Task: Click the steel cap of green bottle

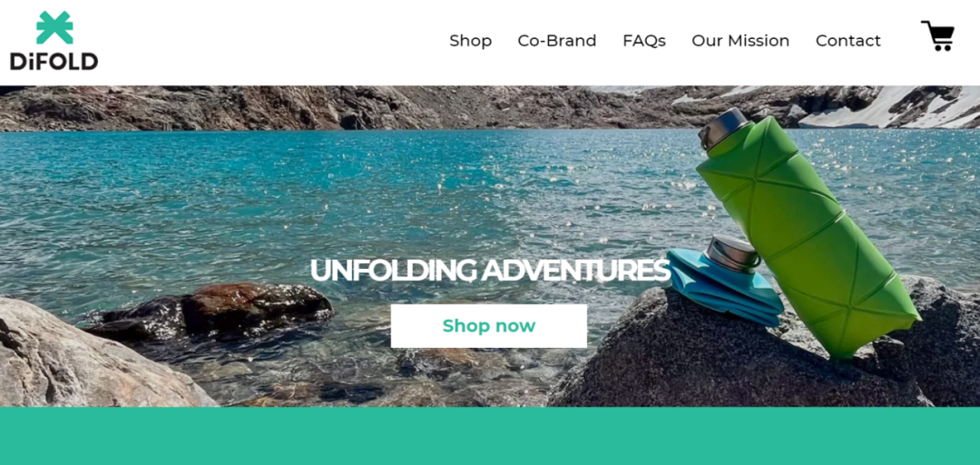Action: pos(725,127)
